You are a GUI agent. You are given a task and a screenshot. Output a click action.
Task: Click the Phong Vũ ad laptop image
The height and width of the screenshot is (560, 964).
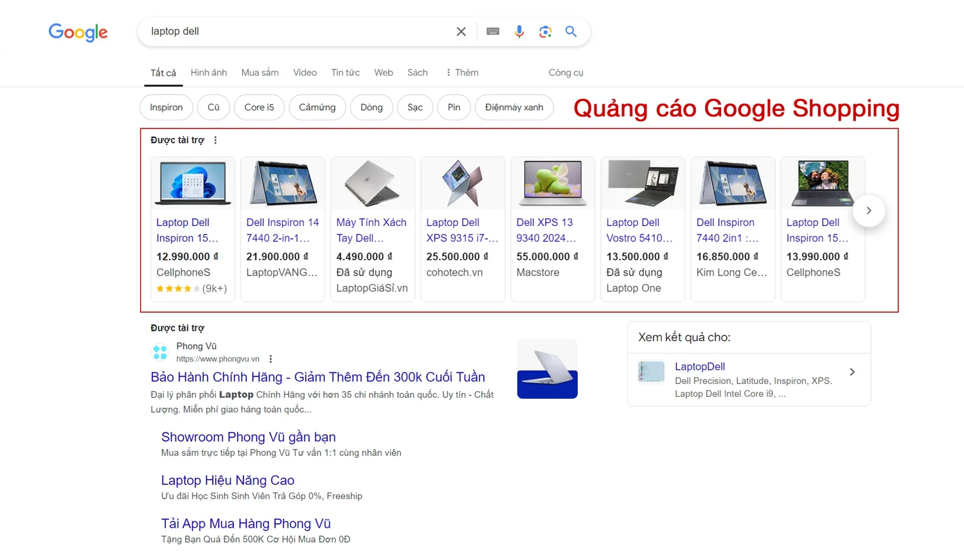[548, 369]
